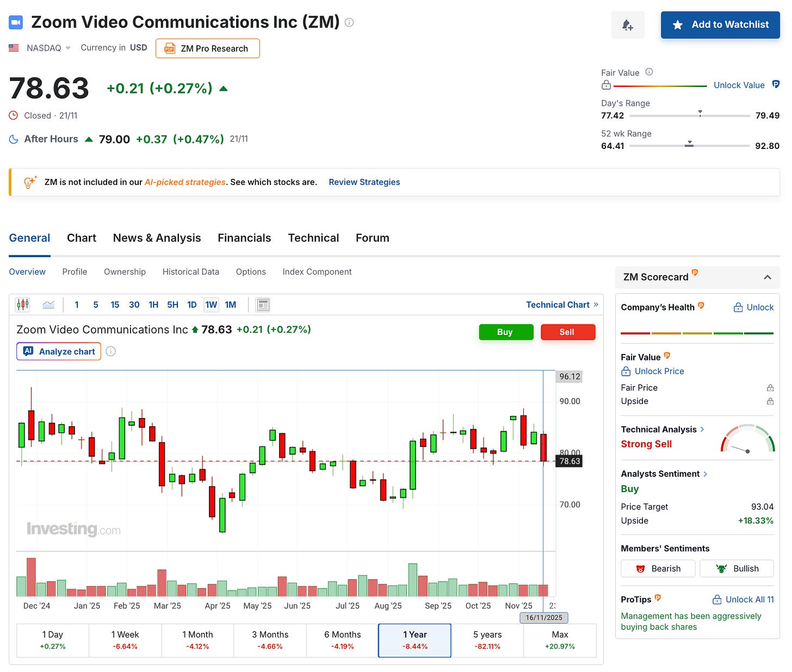Viewport: 792px width, 672px height.
Task: Set chart interval to 1D
Action: (x=192, y=304)
